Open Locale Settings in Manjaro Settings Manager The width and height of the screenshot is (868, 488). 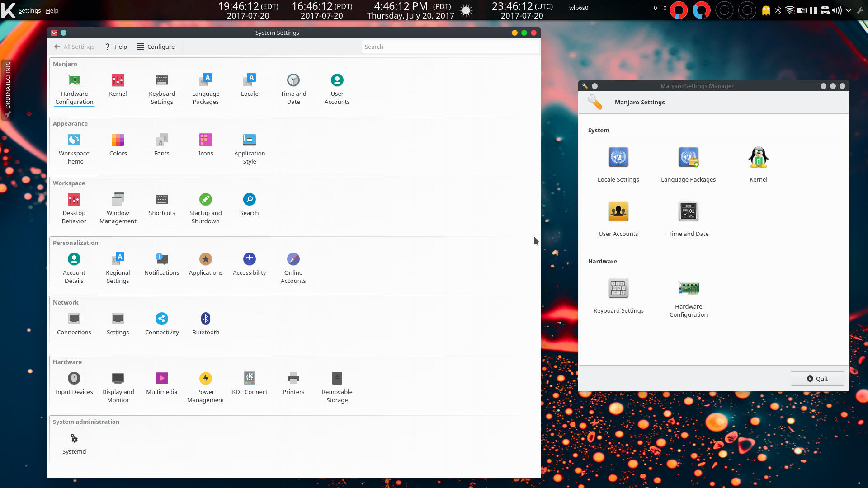tap(618, 164)
